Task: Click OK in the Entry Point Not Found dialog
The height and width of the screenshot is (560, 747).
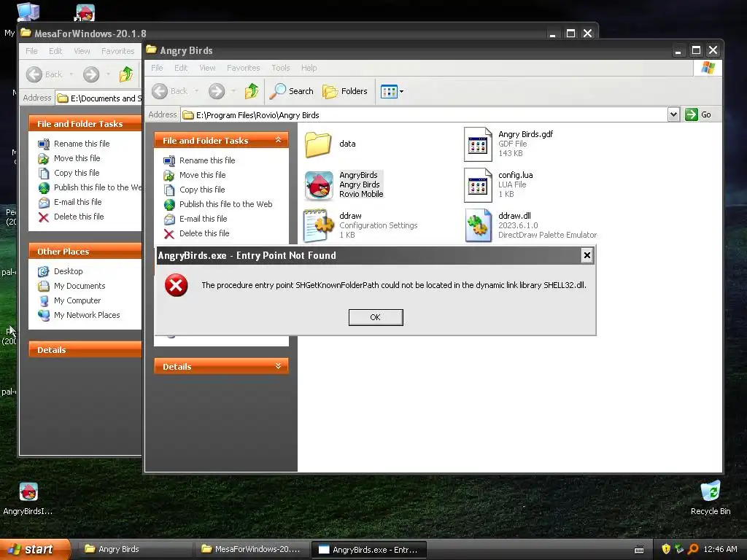Action: pyautogui.click(x=376, y=317)
